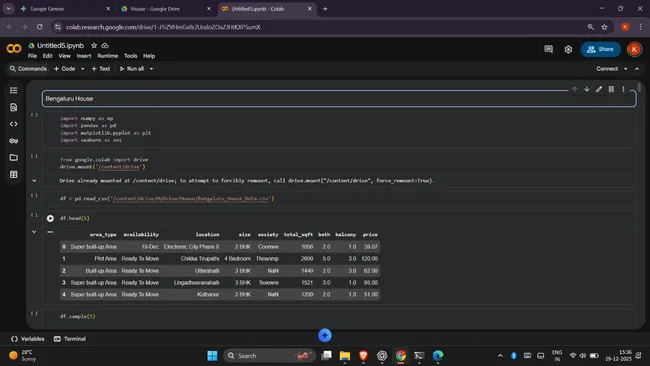Click the blue Gemini sparkle button

coord(325,335)
